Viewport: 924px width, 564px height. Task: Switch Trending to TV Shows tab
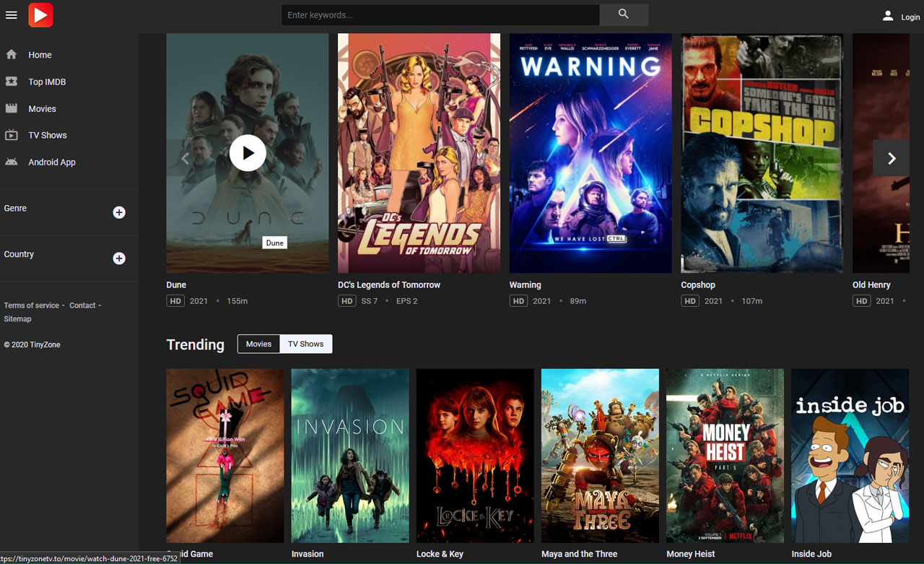(306, 344)
